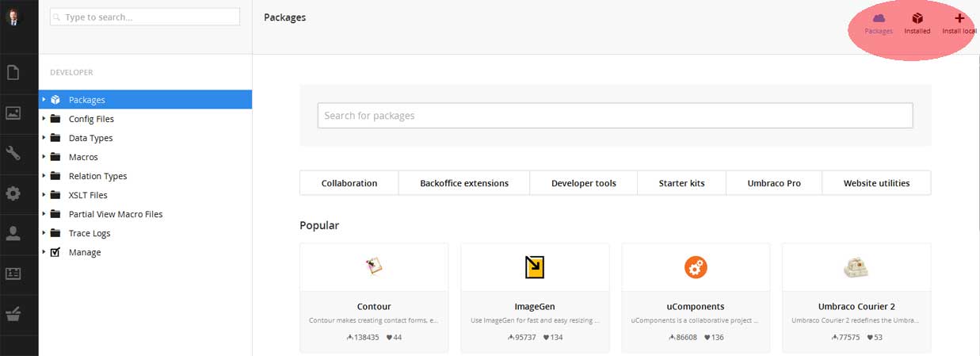Image resolution: width=980 pixels, height=356 pixels.
Task: Focus the Search for packages field
Action: (616, 116)
